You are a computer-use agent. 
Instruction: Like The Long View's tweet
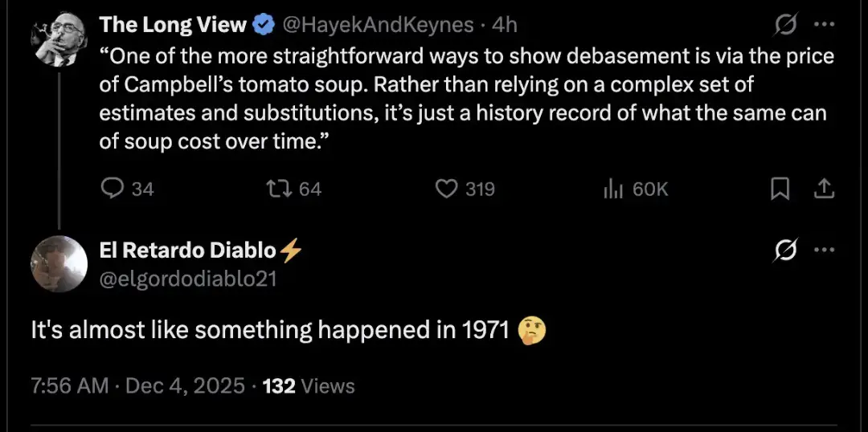[x=446, y=189]
